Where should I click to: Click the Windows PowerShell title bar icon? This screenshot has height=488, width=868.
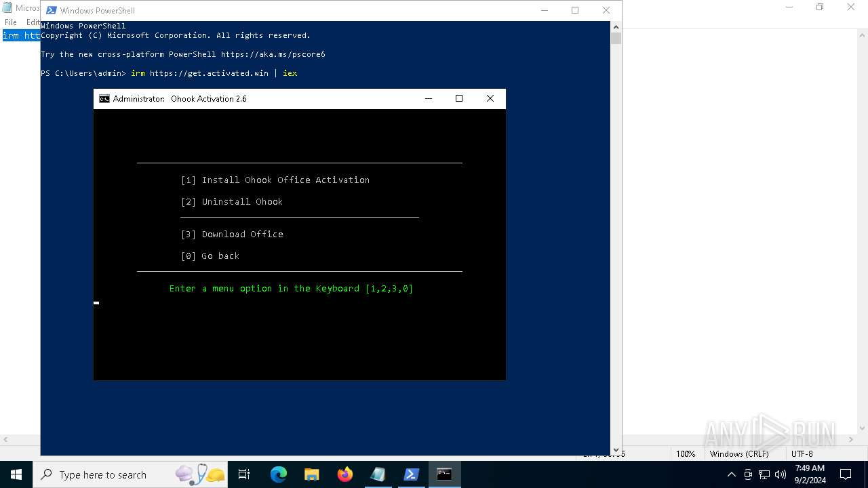pyautogui.click(x=51, y=10)
